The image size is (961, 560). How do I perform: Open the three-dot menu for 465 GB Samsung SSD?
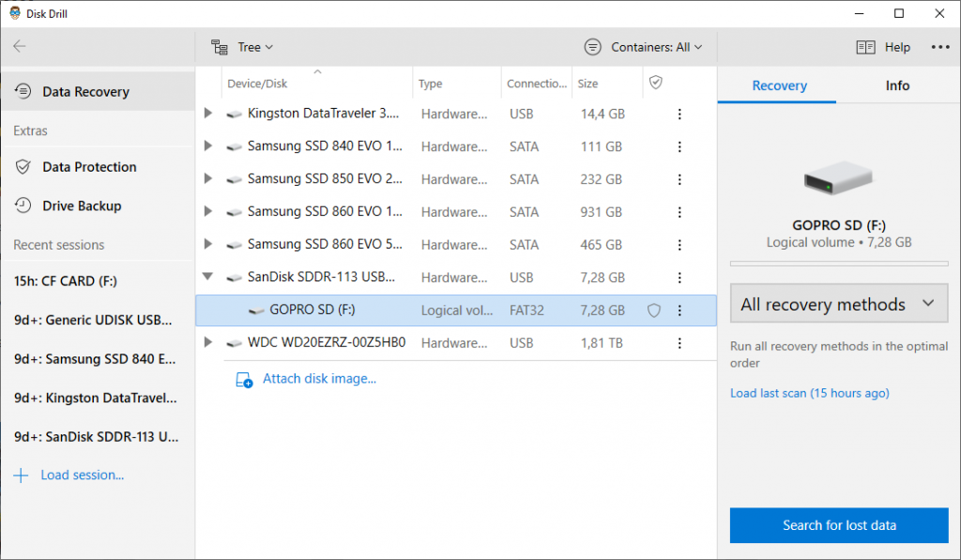click(679, 245)
